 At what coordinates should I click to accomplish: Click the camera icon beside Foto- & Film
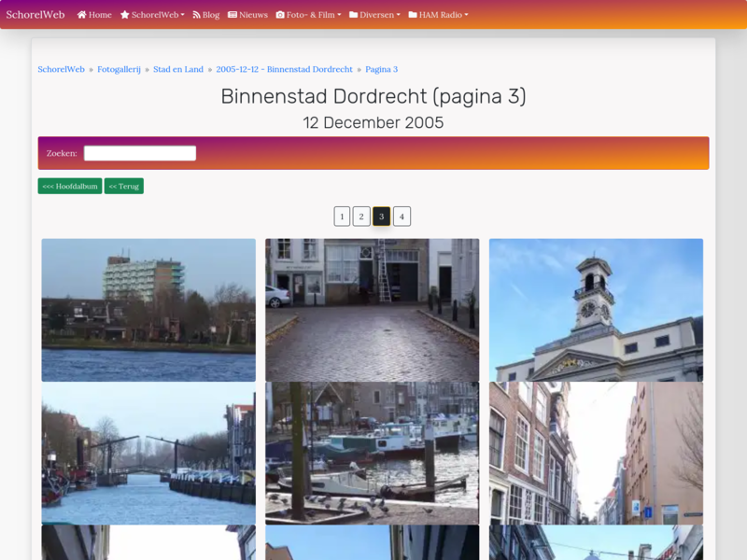(280, 15)
